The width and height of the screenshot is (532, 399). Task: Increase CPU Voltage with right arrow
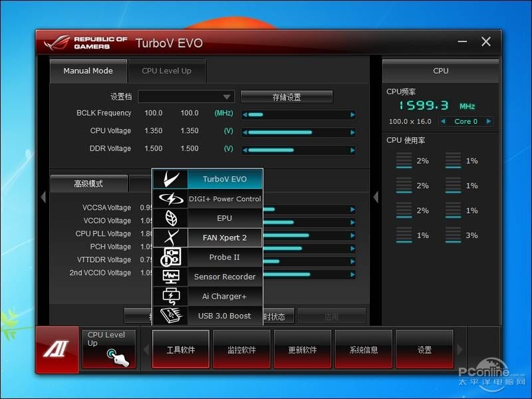(x=352, y=132)
